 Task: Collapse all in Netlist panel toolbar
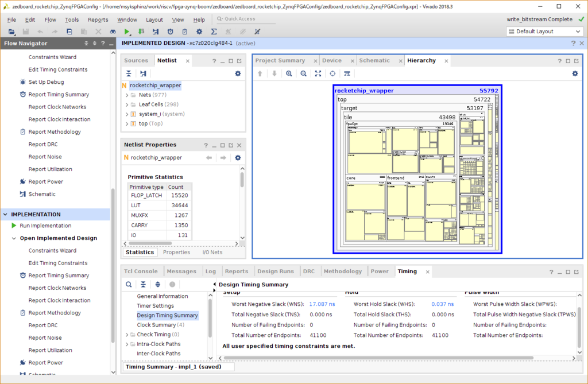[x=129, y=73]
